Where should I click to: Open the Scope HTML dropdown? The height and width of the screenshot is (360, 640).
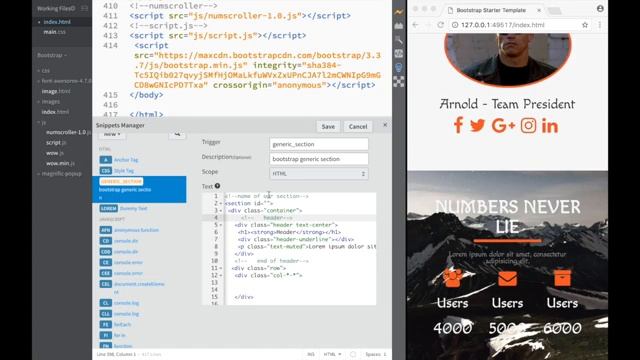coord(319,173)
